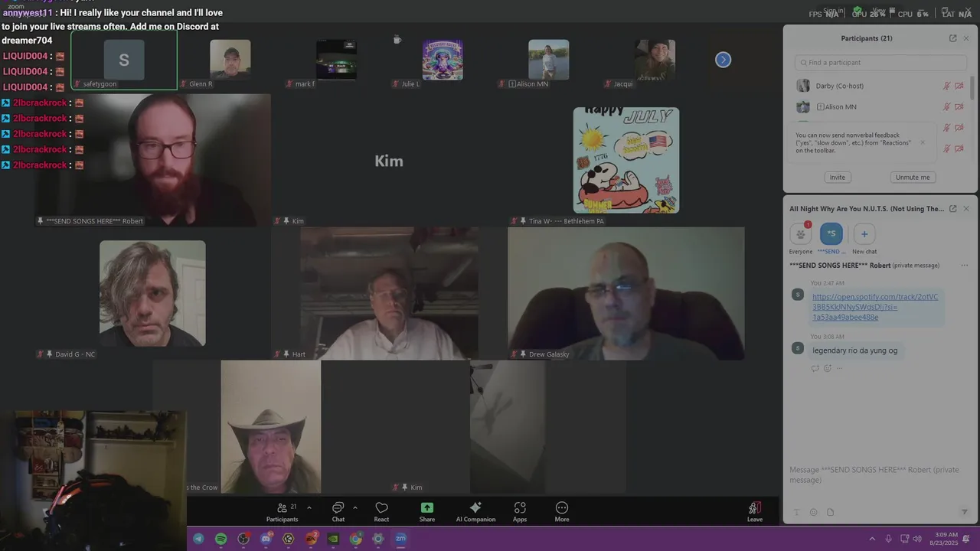This screenshot has height=551, width=980.
Task: Open the Participants panel from toolbar
Action: click(x=283, y=512)
